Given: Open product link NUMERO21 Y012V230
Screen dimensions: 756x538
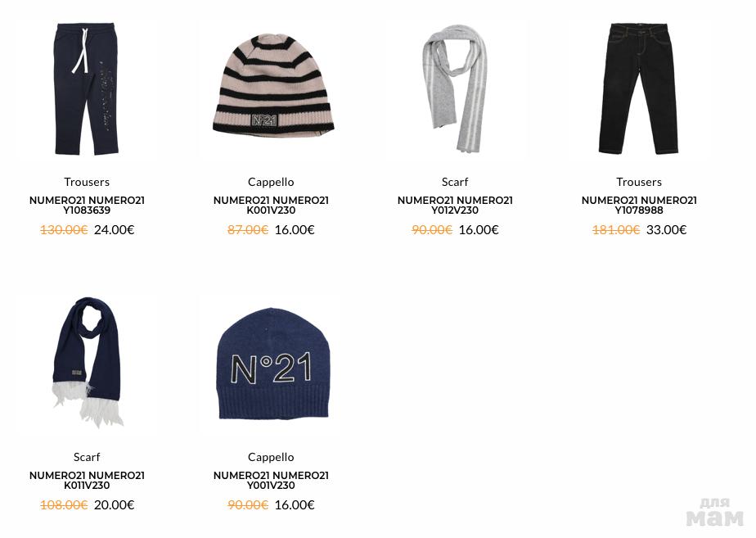Looking at the screenshot, I should point(455,205).
